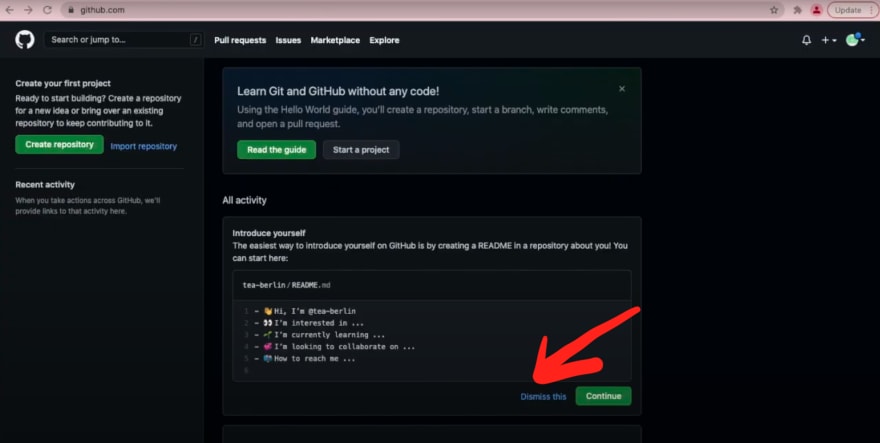Click the Start a project button
Viewport: 880px width, 443px height.
(361, 150)
